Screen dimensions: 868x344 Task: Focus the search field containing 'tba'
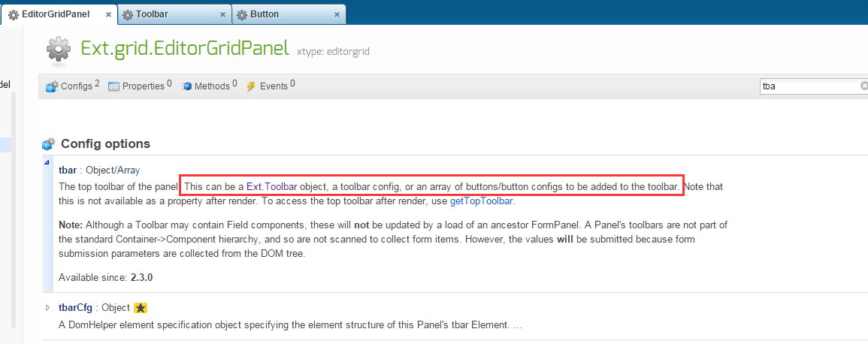coord(809,86)
